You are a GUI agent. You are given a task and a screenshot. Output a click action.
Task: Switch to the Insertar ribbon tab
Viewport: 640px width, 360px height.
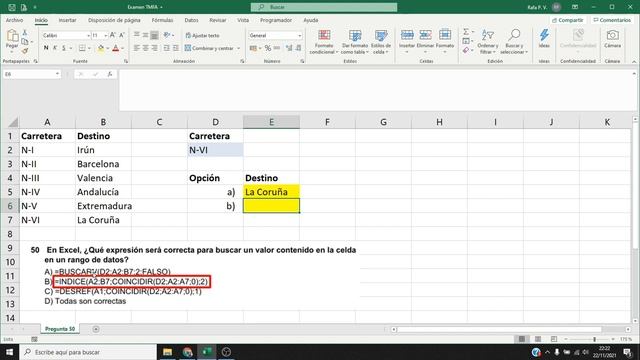point(67,20)
